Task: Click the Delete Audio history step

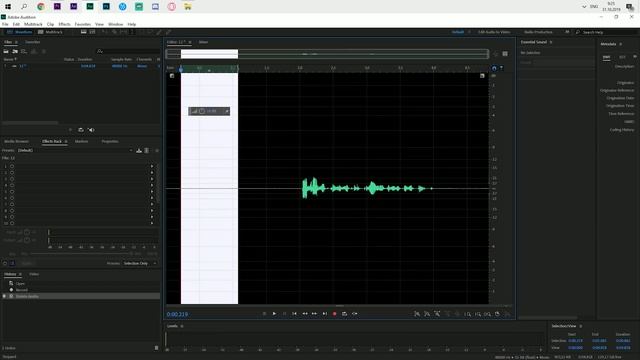Action: 81,296
